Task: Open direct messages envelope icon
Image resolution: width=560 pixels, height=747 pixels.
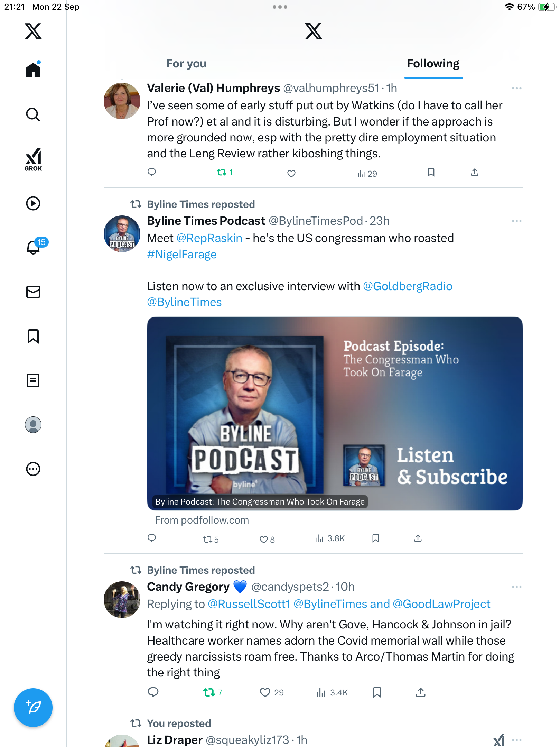Action: point(33,292)
